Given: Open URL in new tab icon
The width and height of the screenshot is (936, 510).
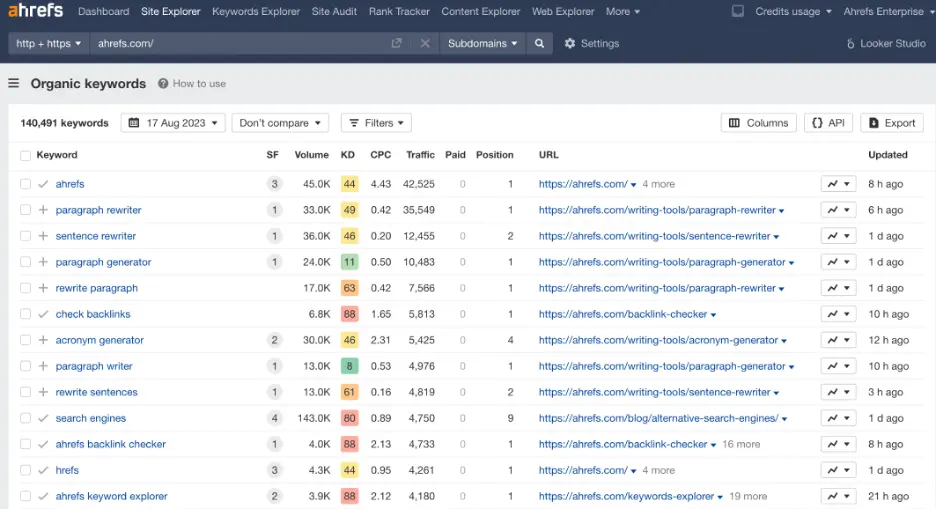Looking at the screenshot, I should pyautogui.click(x=397, y=44).
